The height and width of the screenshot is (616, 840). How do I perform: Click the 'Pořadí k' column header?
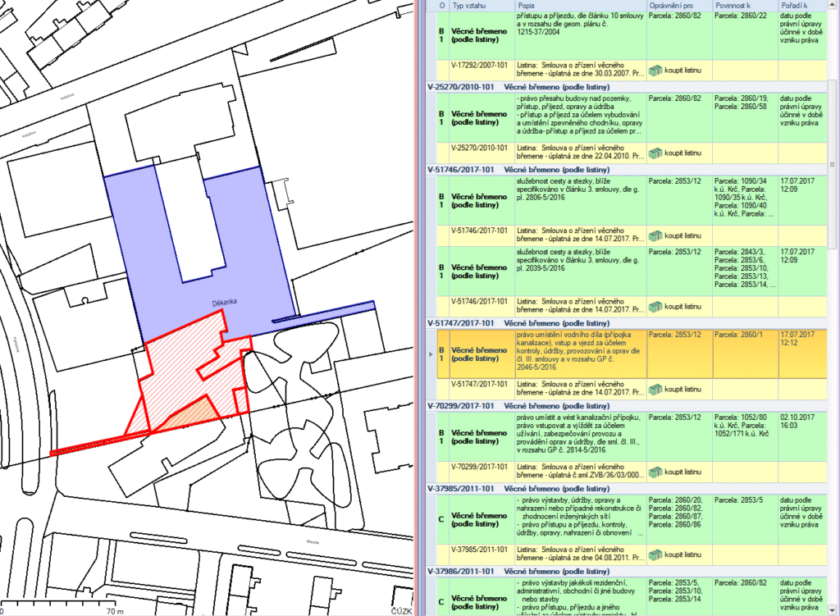coord(802,6)
